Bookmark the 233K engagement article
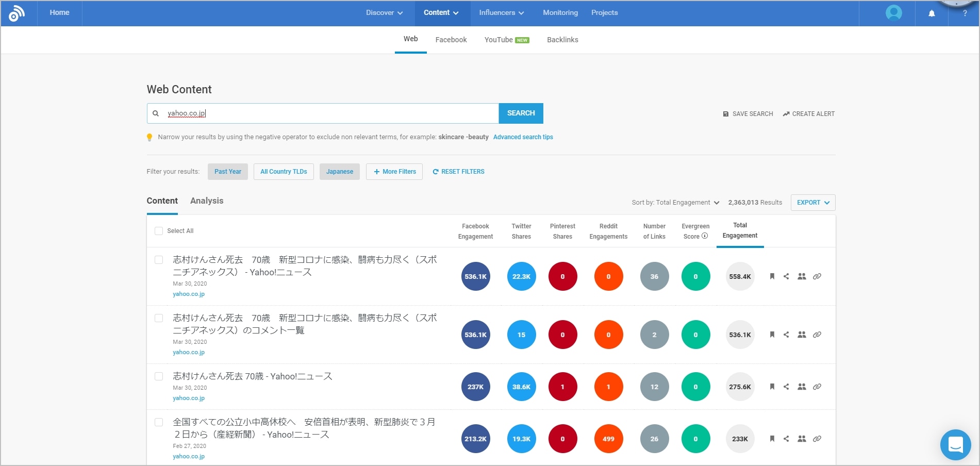This screenshot has height=466, width=980. pos(772,439)
